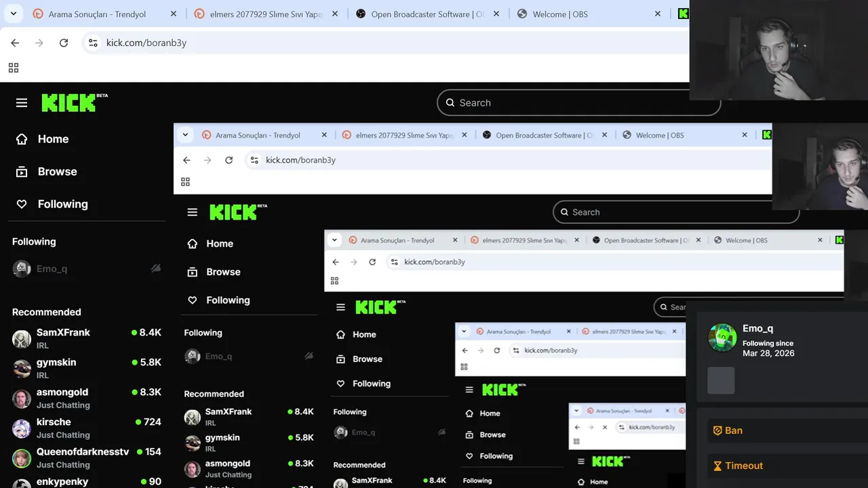Viewport: 868px width, 488px height.
Task: Click the smaller mirrored webcam overlay
Action: pyautogui.click(x=820, y=166)
